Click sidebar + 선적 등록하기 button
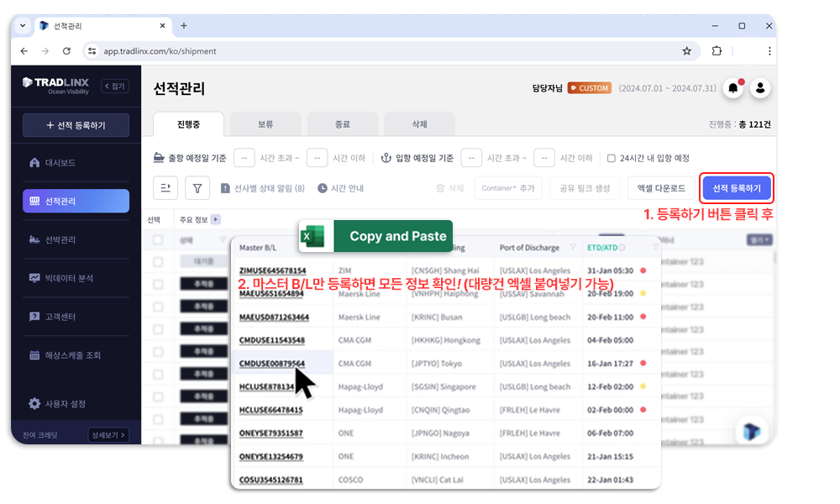The width and height of the screenshot is (840, 504). point(76,125)
